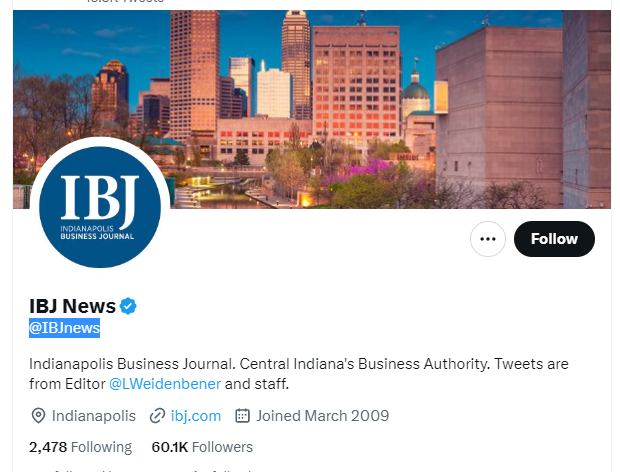Click the location pin icon
The width and height of the screenshot is (620, 472).
[38, 416]
